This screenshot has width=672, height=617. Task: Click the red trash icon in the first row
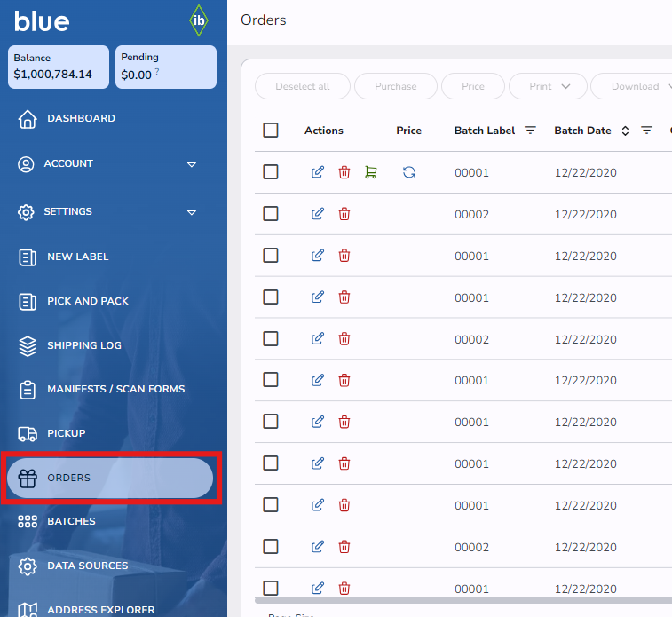click(344, 172)
